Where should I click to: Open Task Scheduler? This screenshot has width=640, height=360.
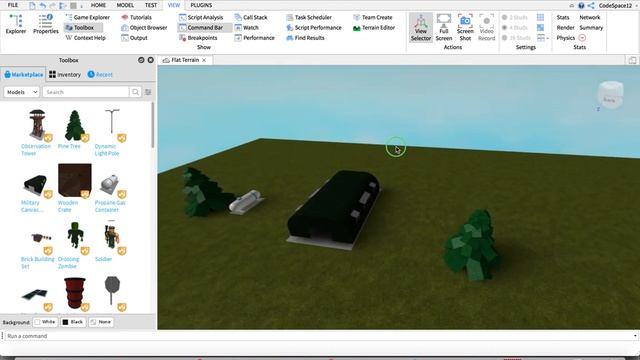coord(309,18)
